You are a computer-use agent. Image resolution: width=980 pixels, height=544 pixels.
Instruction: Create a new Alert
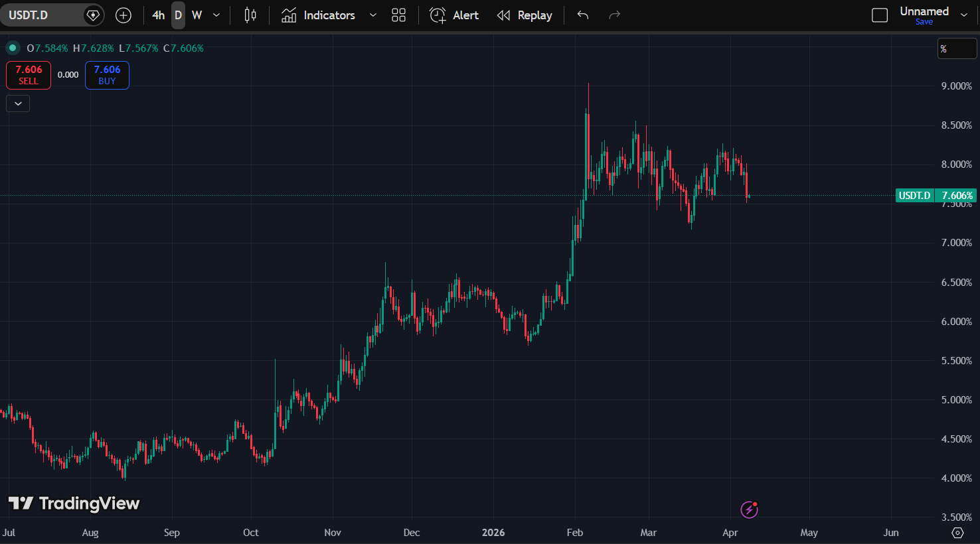pyautogui.click(x=454, y=15)
